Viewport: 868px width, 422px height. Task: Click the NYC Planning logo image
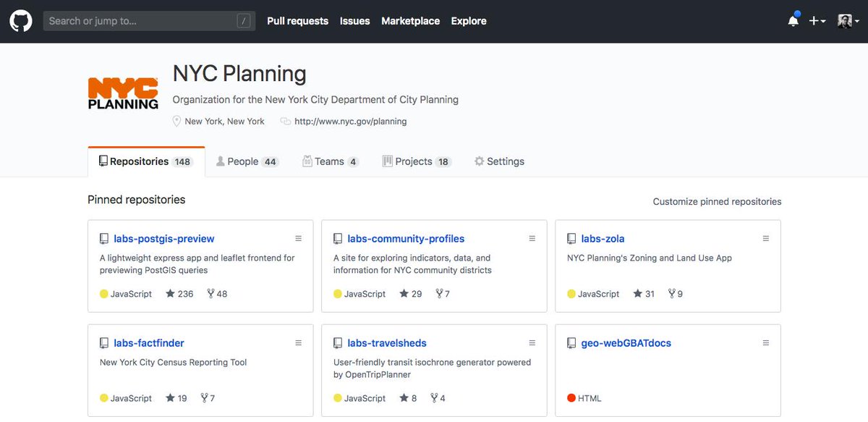tap(123, 94)
